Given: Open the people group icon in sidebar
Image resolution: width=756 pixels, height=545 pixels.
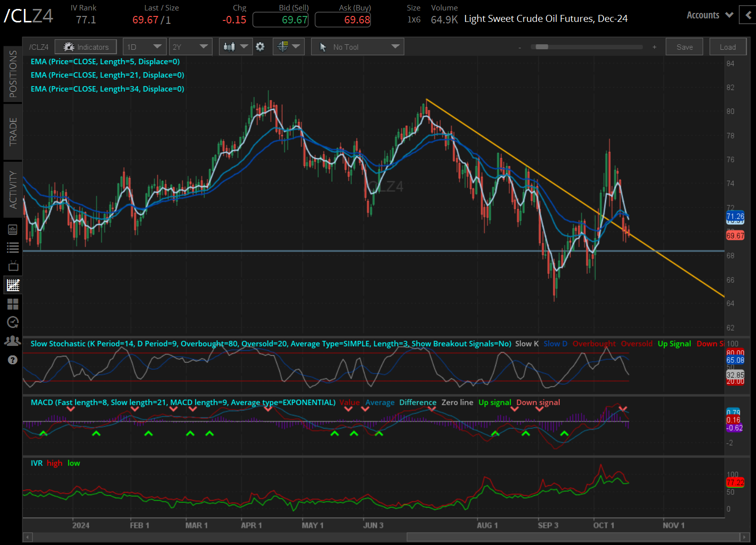Looking at the screenshot, I should click(13, 341).
